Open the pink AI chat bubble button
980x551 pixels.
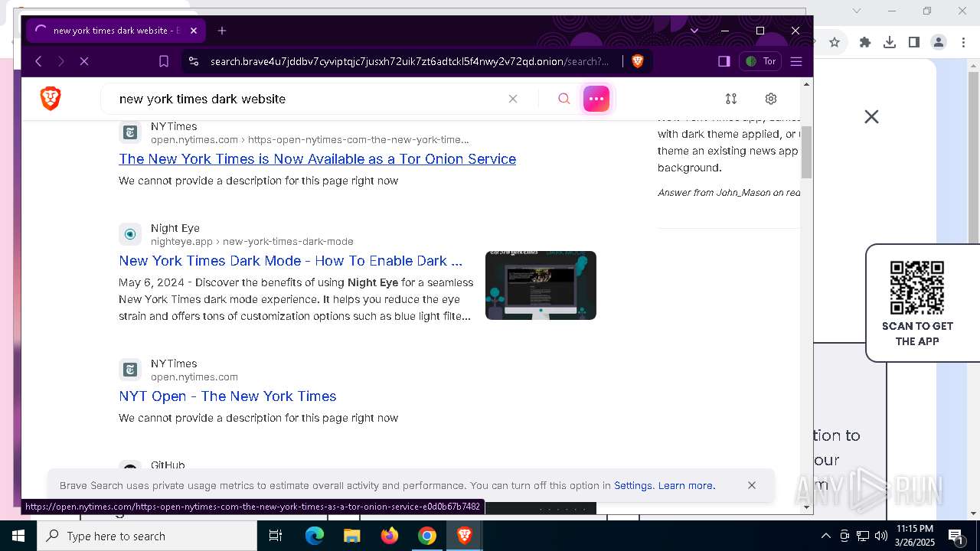(x=596, y=99)
